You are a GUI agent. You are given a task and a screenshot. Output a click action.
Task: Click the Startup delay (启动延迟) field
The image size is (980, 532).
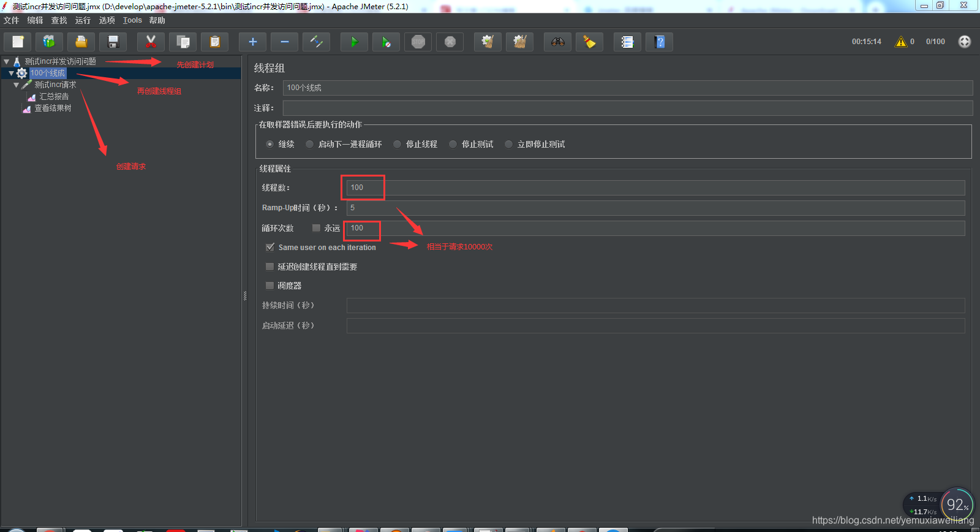[656, 325]
